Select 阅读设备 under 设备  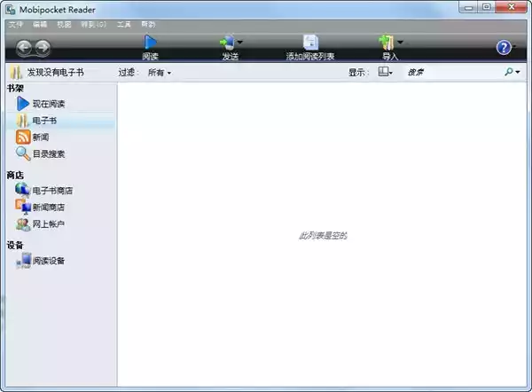pyautogui.click(x=49, y=261)
